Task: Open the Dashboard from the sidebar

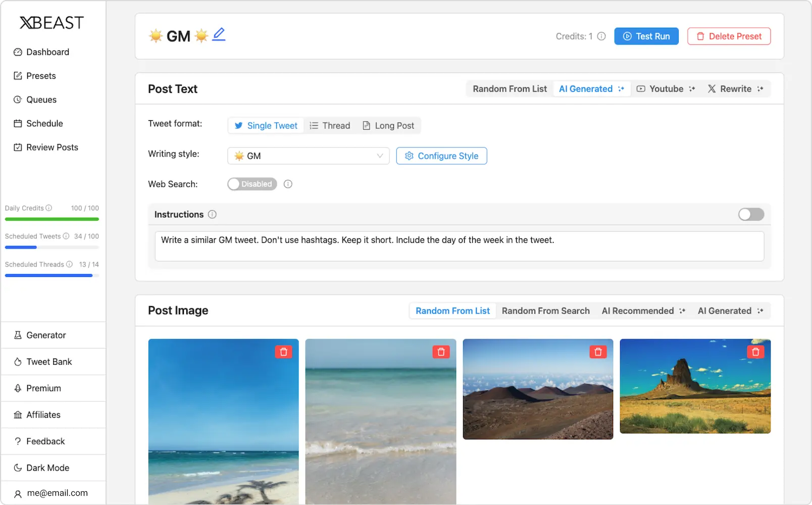Action: pyautogui.click(x=47, y=52)
